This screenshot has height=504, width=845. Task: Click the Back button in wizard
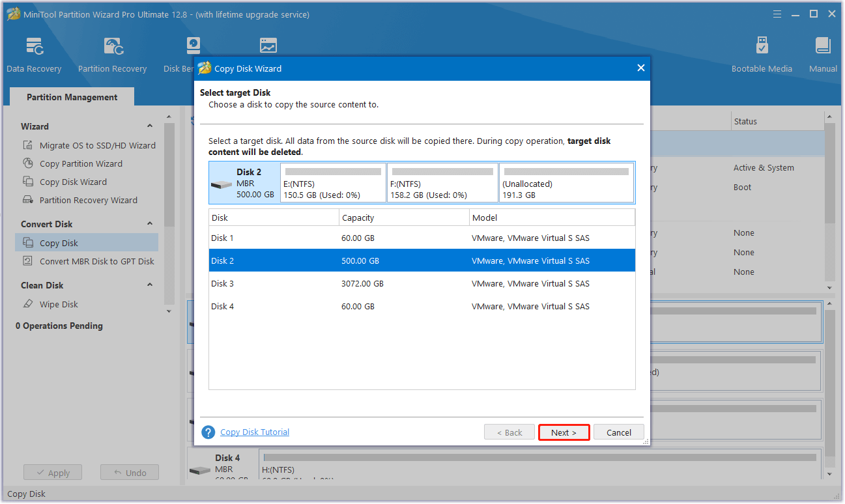pos(509,432)
